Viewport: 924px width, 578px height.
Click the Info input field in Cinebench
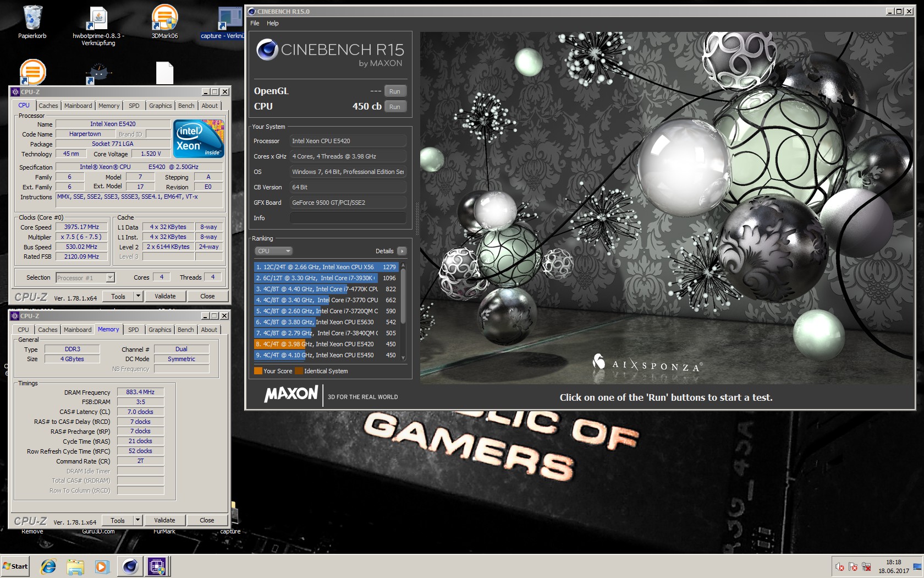348,218
